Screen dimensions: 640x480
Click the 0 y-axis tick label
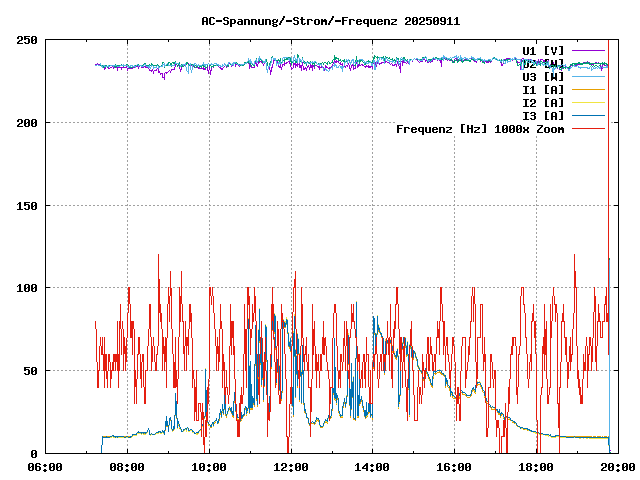pos(34,453)
